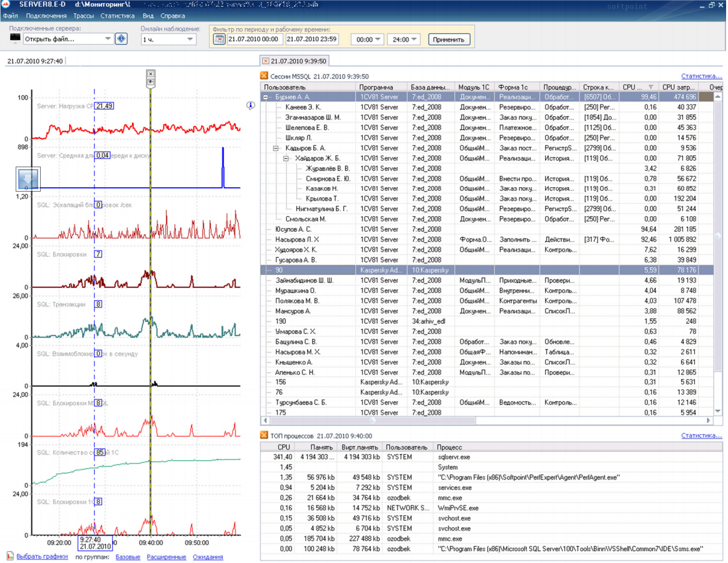Open the 24:00 end time dropdown
The width and height of the screenshot is (728, 563).
point(413,39)
